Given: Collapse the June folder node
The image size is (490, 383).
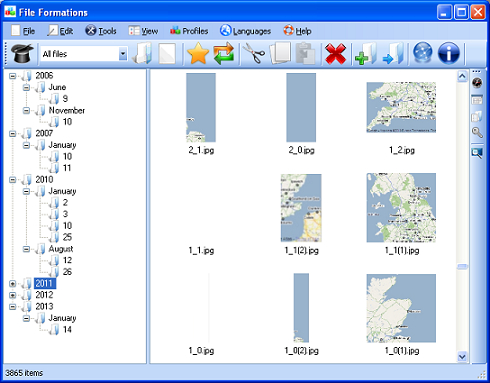Looking at the screenshot, I should click(x=26, y=88).
